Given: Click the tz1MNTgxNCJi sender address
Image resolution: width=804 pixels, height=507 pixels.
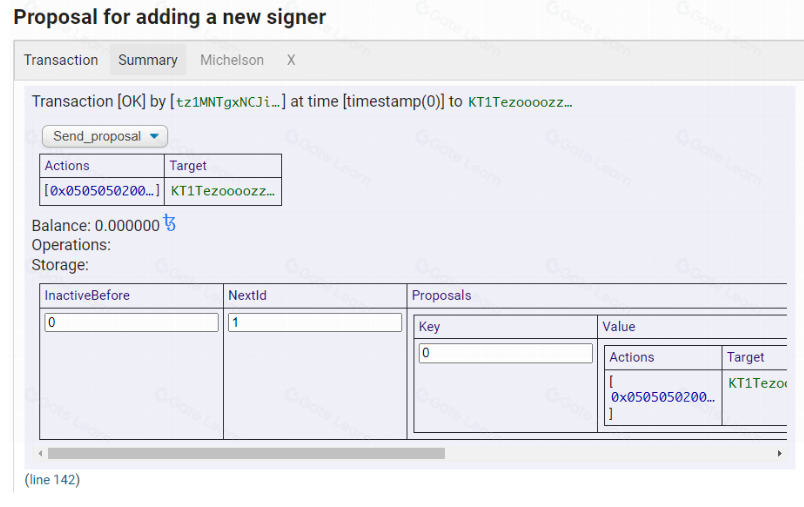Looking at the screenshot, I should tap(230, 102).
